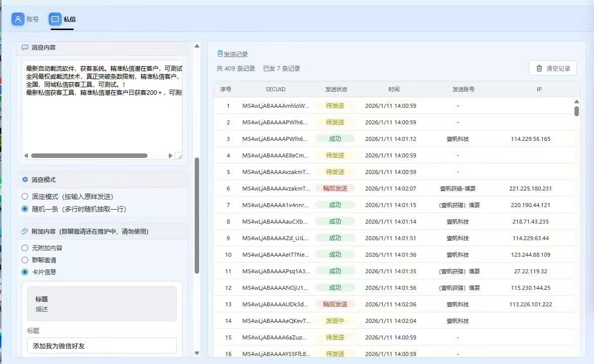The image size is (594, 364).
Task: Switch to the 账号 tab
Action: (x=26, y=19)
